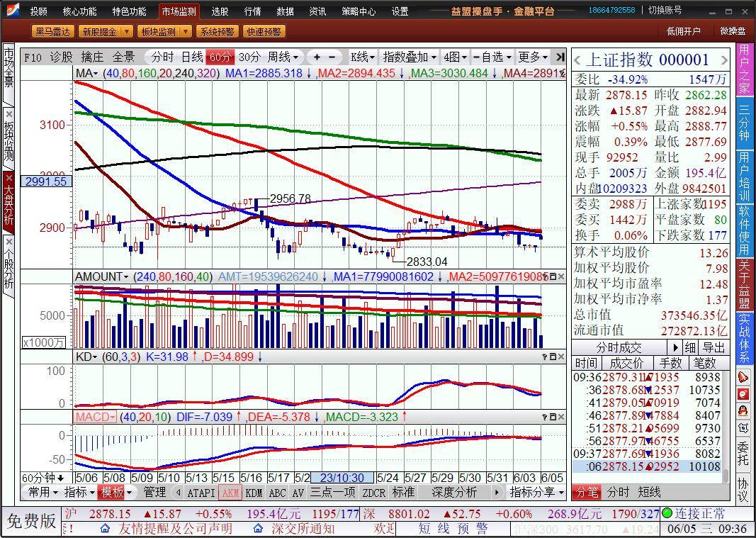Click home icon beside 深交所通知
This screenshot has width=756, height=538.
point(258,529)
